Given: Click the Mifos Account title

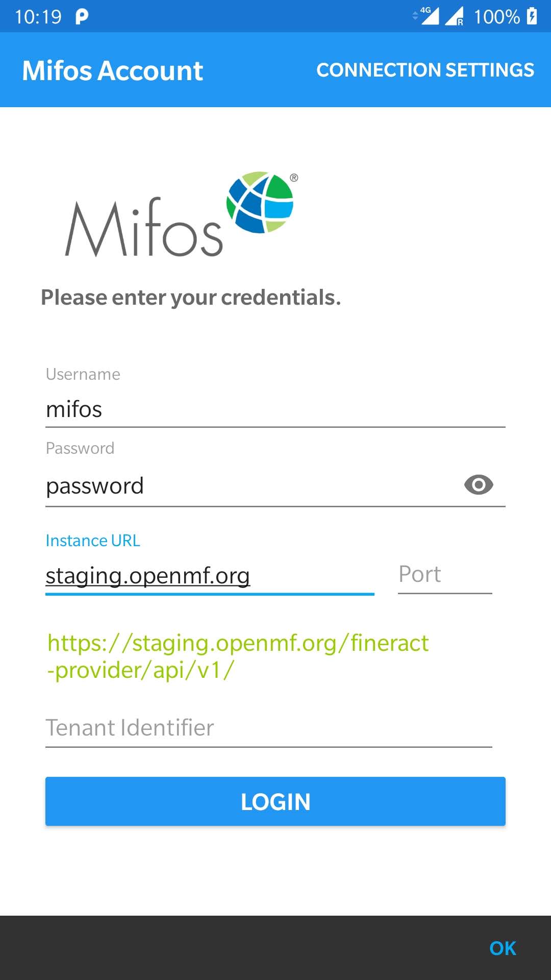Looking at the screenshot, I should tap(112, 70).
